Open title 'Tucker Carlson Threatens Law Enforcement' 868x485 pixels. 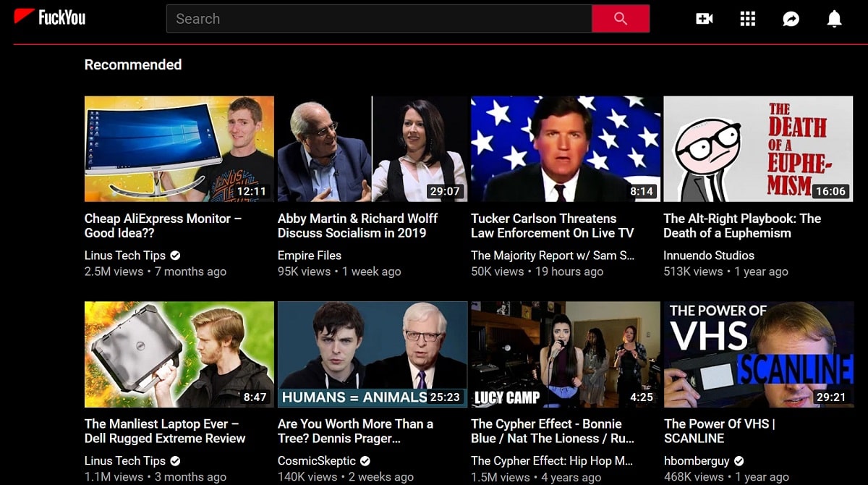(552, 226)
